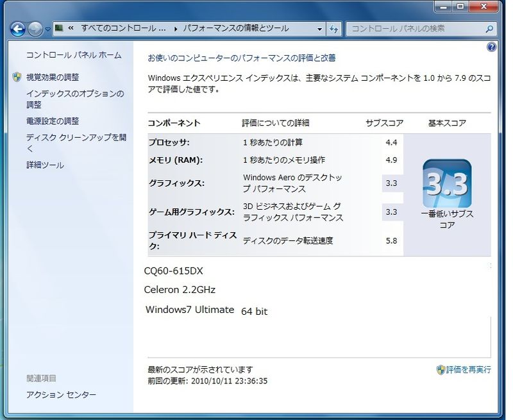
Task: Open the address bar history dropdown
Action: click(319, 29)
